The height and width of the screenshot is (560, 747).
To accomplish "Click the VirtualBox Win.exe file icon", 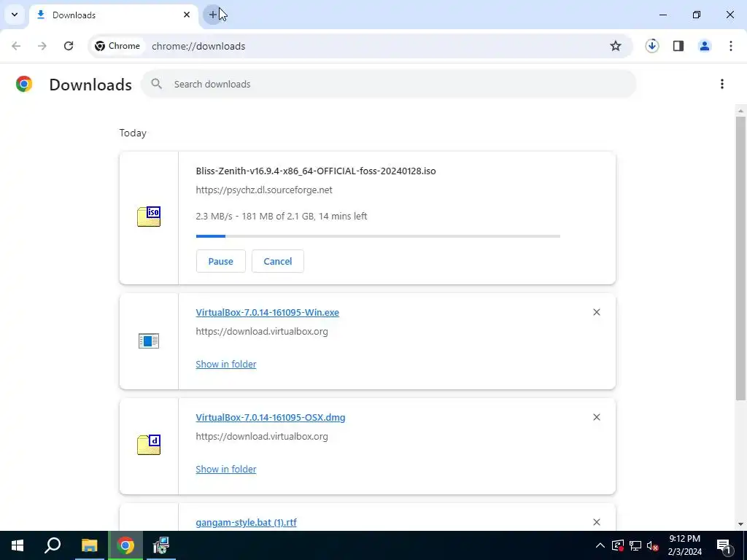I will (x=149, y=341).
